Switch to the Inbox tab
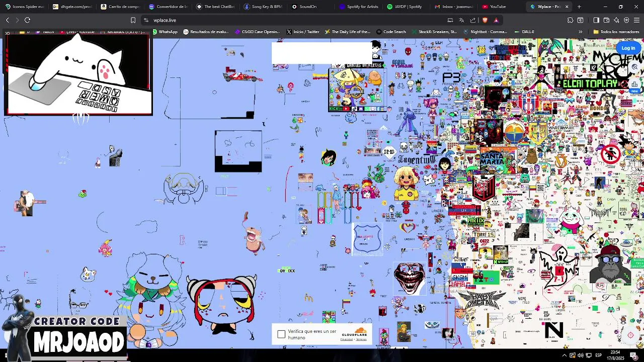The height and width of the screenshot is (362, 644). [x=455, y=7]
